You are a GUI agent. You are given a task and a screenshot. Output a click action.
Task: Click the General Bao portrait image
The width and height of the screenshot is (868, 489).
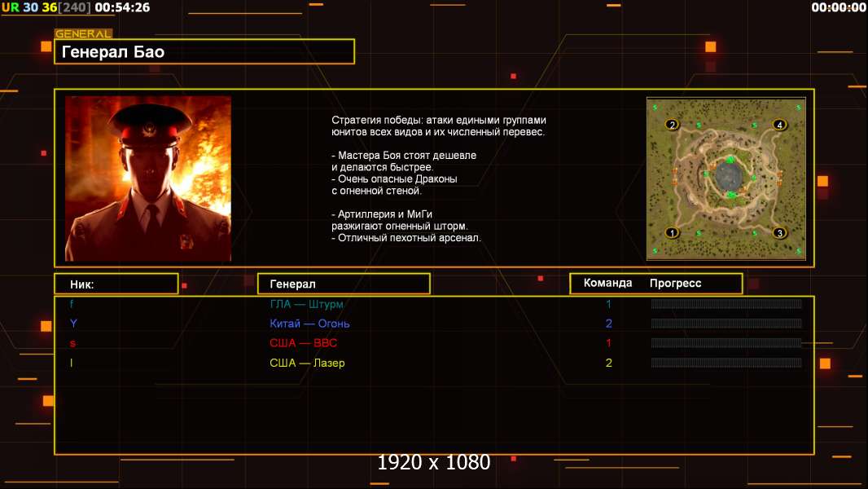(x=148, y=178)
